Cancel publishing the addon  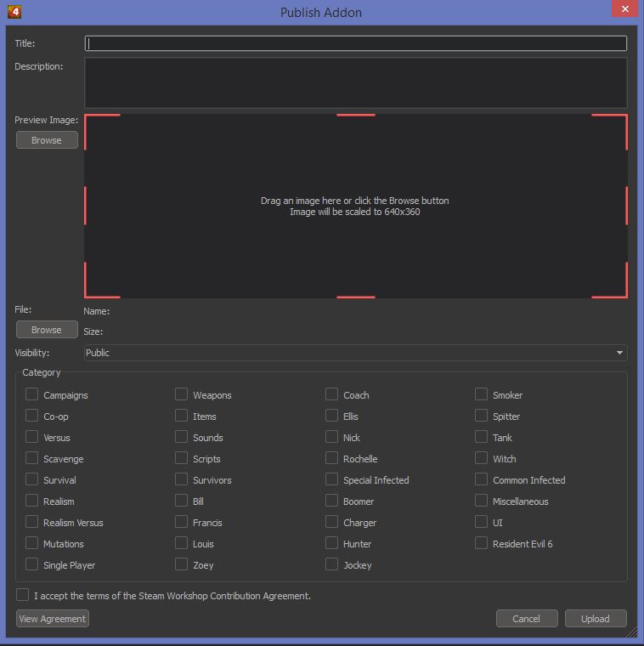click(527, 619)
